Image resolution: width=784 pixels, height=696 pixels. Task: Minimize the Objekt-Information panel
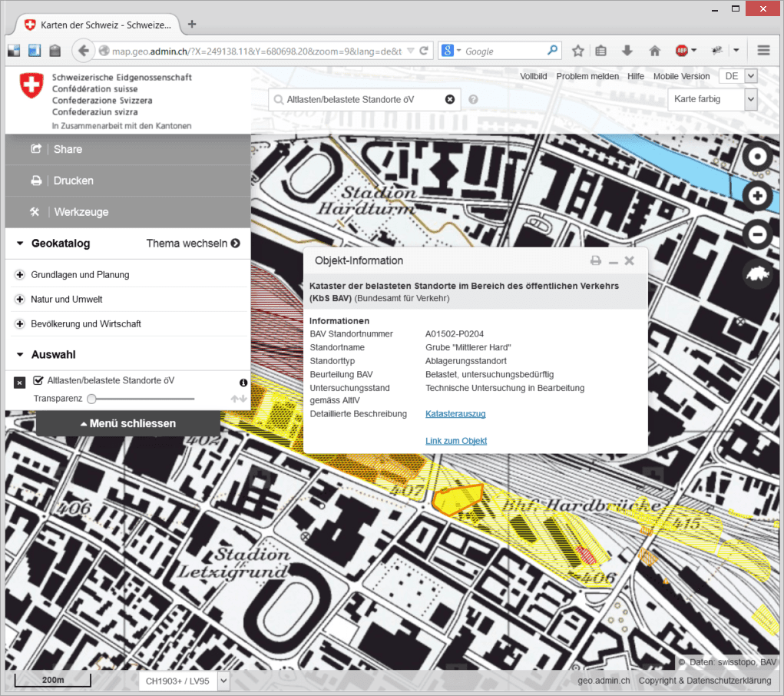[612, 260]
